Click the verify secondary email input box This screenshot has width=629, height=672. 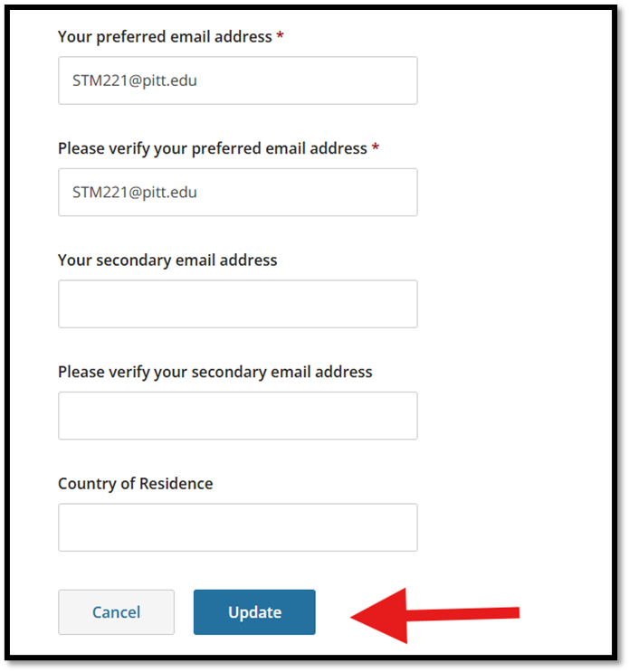[237, 415]
